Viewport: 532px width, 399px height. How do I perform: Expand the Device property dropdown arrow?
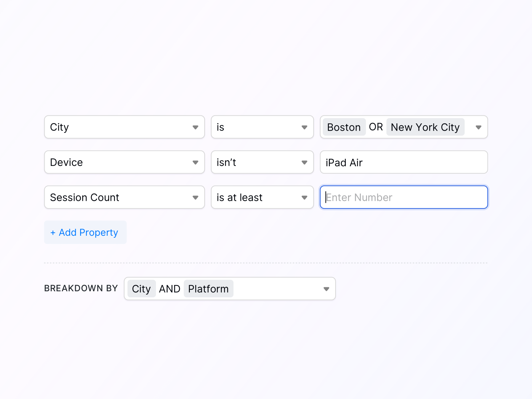pos(196,163)
